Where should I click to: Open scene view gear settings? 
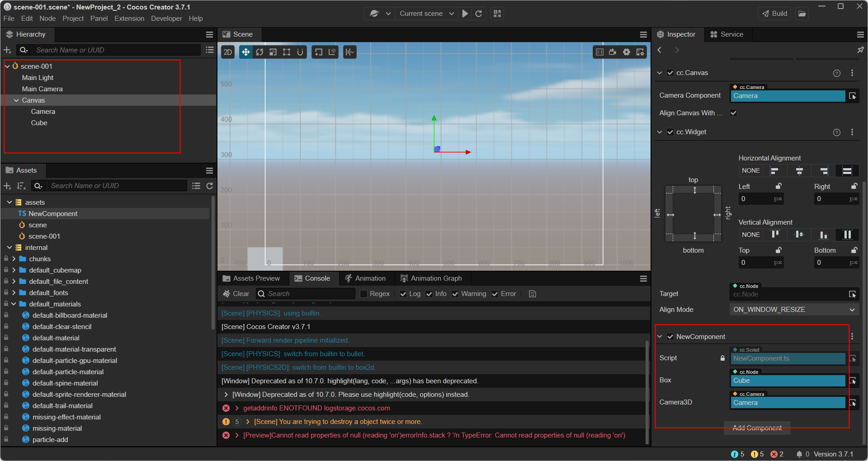coord(627,52)
